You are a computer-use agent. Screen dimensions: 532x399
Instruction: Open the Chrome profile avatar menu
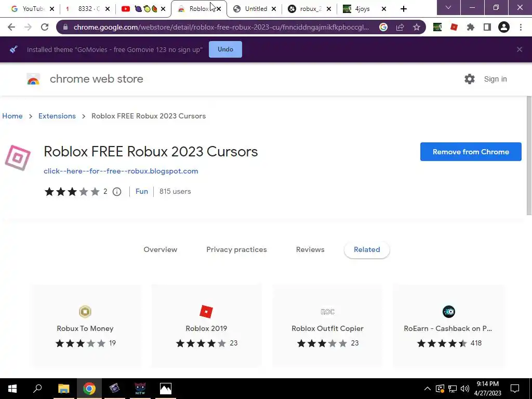coord(504,27)
